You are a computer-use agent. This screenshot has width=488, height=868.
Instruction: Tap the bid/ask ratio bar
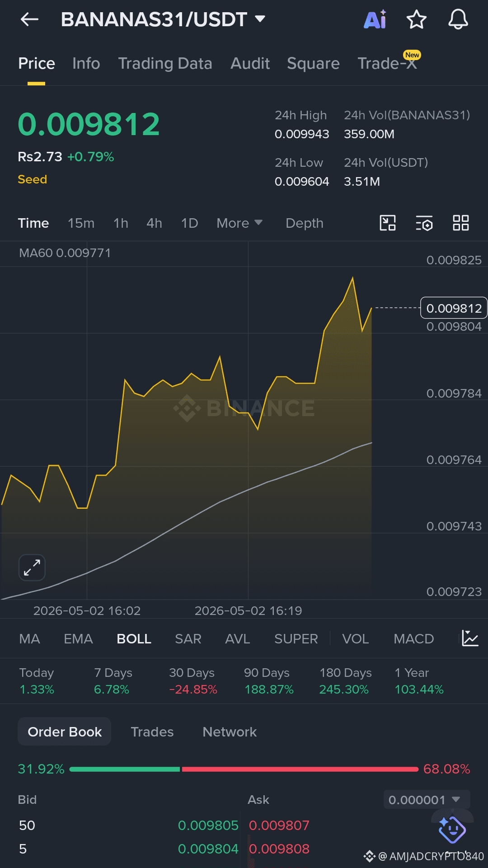(x=244, y=769)
